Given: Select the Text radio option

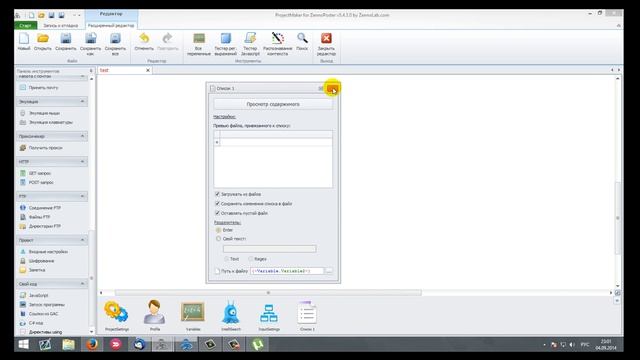Looking at the screenshot, I should 226,259.
